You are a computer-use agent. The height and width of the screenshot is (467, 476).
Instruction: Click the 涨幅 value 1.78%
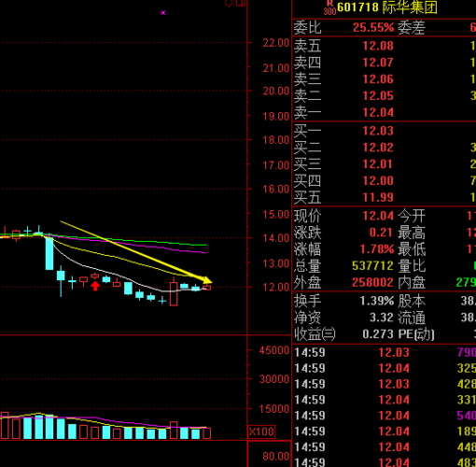click(377, 249)
